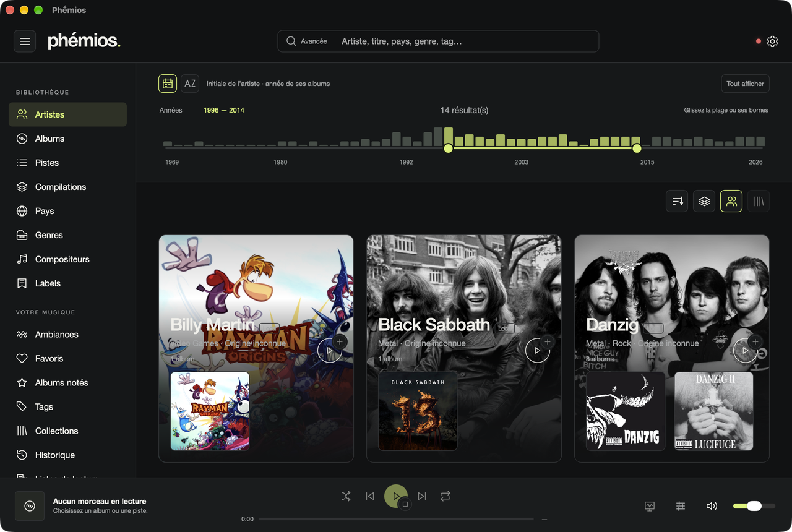Open Avancée advanced search
792x532 pixels.
307,41
